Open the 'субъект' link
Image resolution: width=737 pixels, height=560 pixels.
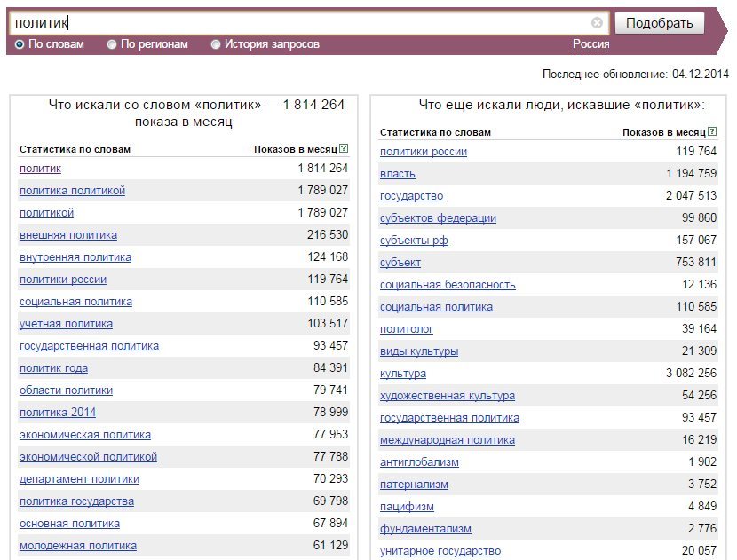(400, 262)
